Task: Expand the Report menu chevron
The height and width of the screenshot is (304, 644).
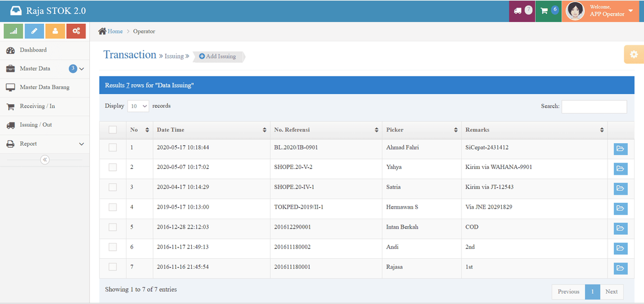Action: click(81, 144)
